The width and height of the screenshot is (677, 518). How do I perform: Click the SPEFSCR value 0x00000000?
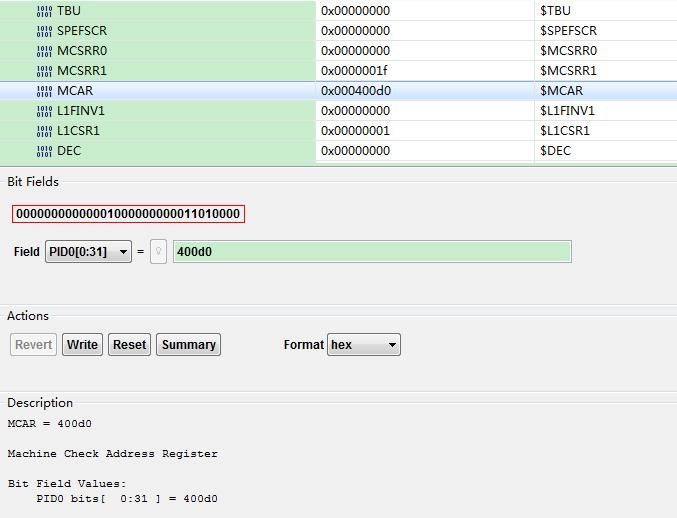[x=355, y=31]
